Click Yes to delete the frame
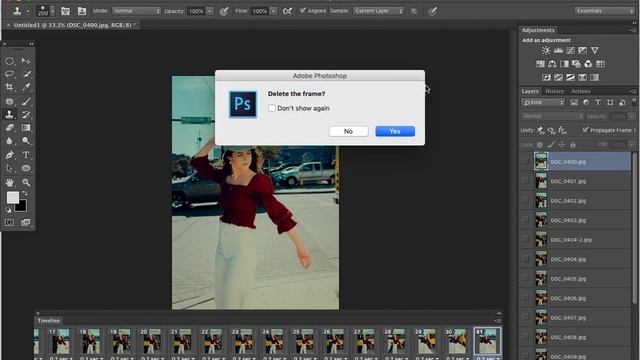The height and width of the screenshot is (360, 640). tap(395, 131)
